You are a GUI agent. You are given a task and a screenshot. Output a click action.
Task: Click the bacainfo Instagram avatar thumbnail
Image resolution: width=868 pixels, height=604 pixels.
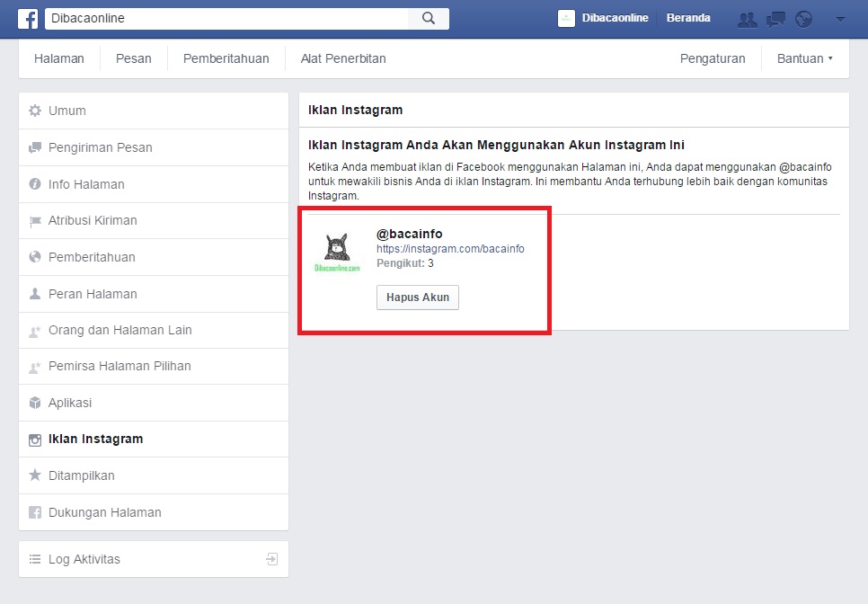point(337,253)
